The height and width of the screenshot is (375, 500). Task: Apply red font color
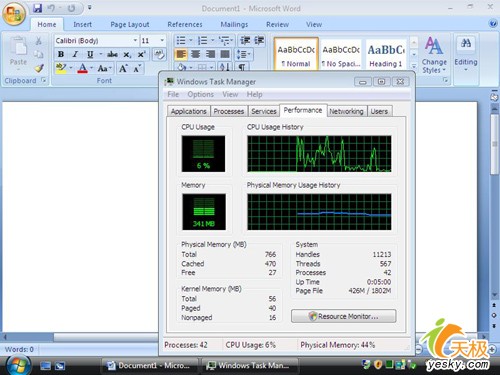click(82, 68)
